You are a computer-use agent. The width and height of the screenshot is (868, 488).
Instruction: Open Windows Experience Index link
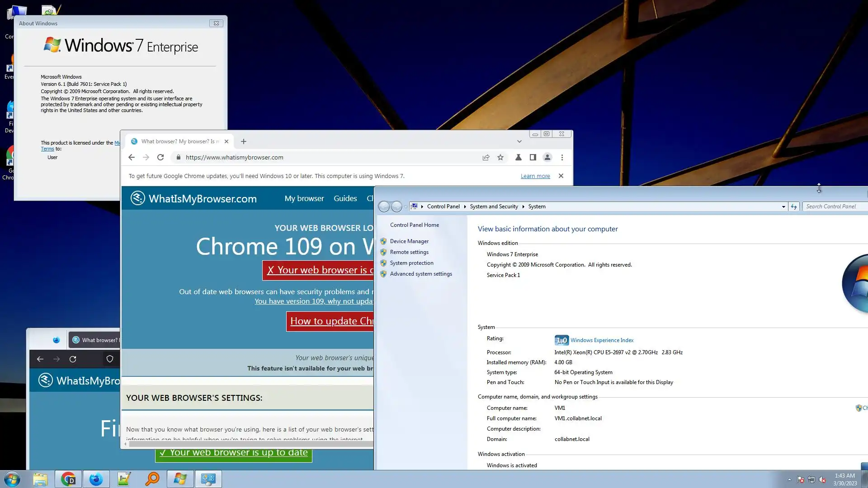[602, 340]
